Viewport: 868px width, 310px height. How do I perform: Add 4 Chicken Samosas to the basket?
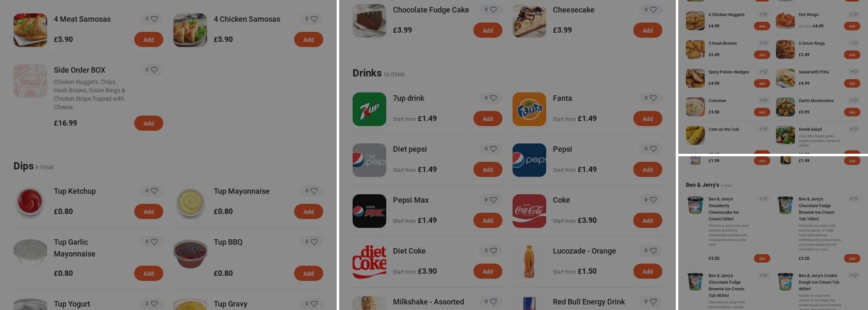coord(309,40)
